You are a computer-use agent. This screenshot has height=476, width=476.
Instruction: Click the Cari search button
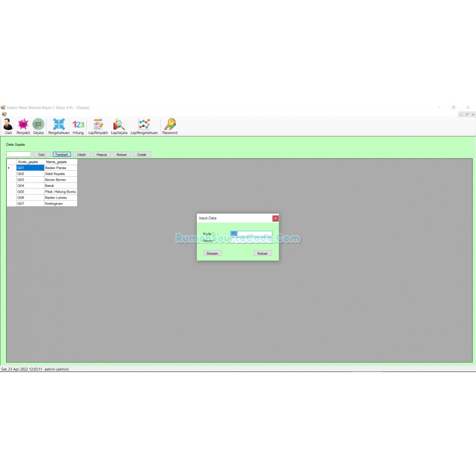point(42,155)
